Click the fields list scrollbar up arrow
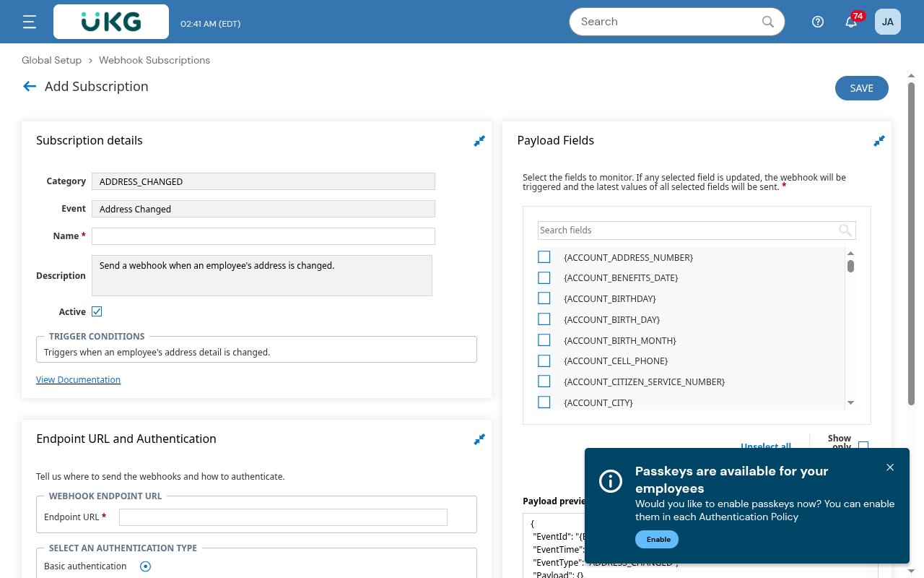Screen dimensions: 924x578 click(850, 253)
